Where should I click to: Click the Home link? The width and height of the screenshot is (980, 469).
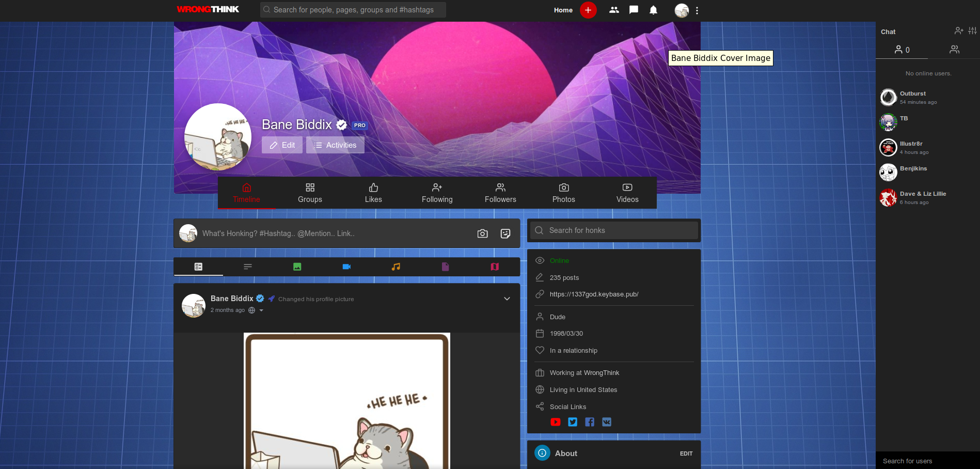(563, 10)
